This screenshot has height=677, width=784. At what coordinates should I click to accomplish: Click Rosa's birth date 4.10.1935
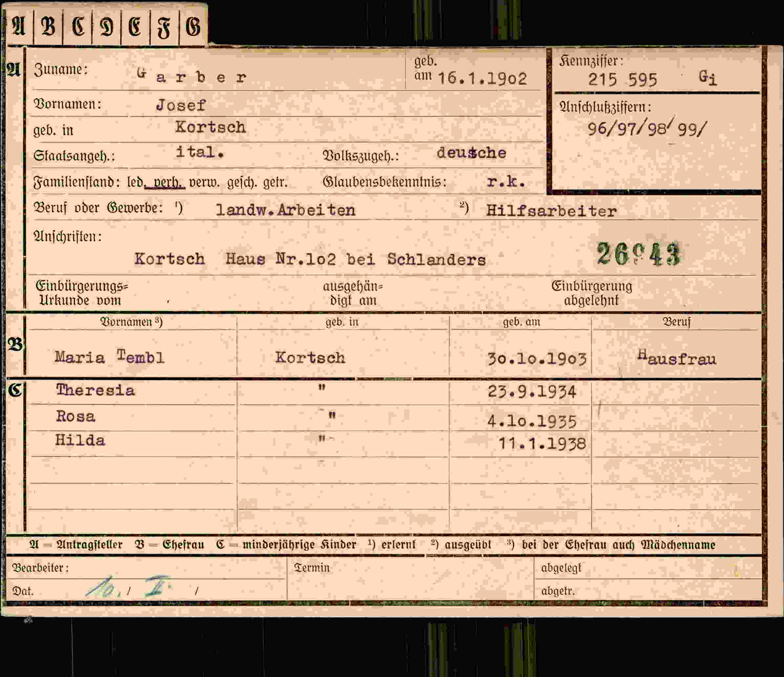pyautogui.click(x=532, y=421)
